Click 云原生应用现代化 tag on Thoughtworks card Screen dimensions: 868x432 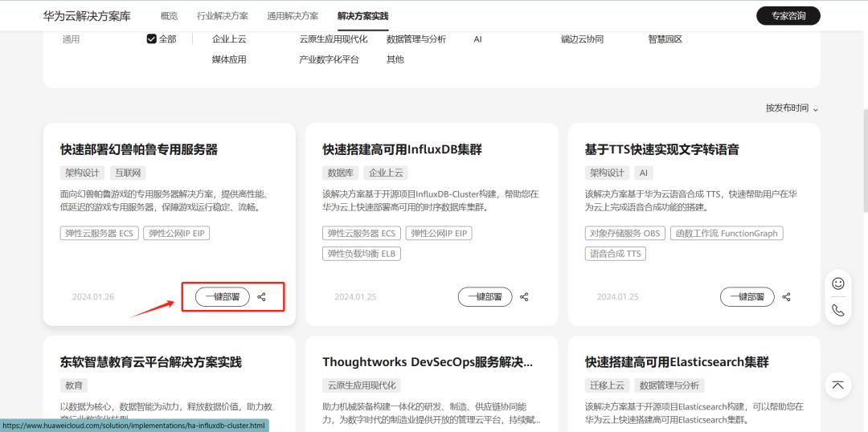(362, 385)
